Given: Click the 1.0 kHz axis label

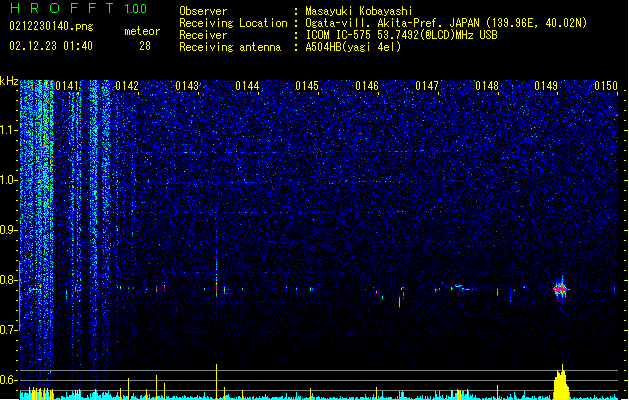Looking at the screenshot, I should (8, 180).
